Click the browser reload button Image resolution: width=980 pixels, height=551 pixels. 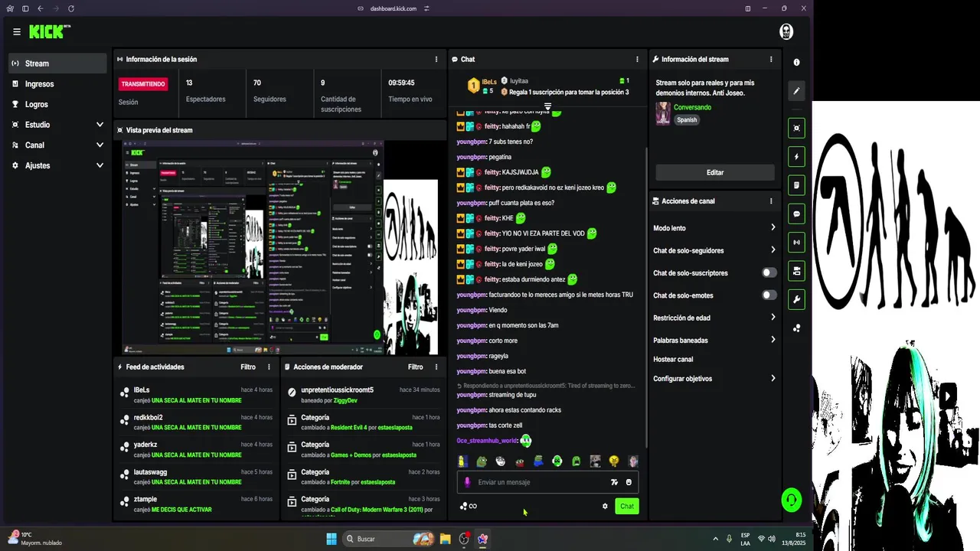[x=71, y=8]
